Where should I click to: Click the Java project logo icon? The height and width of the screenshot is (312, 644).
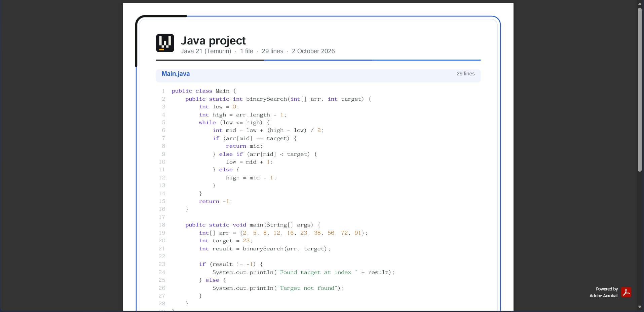165,43
